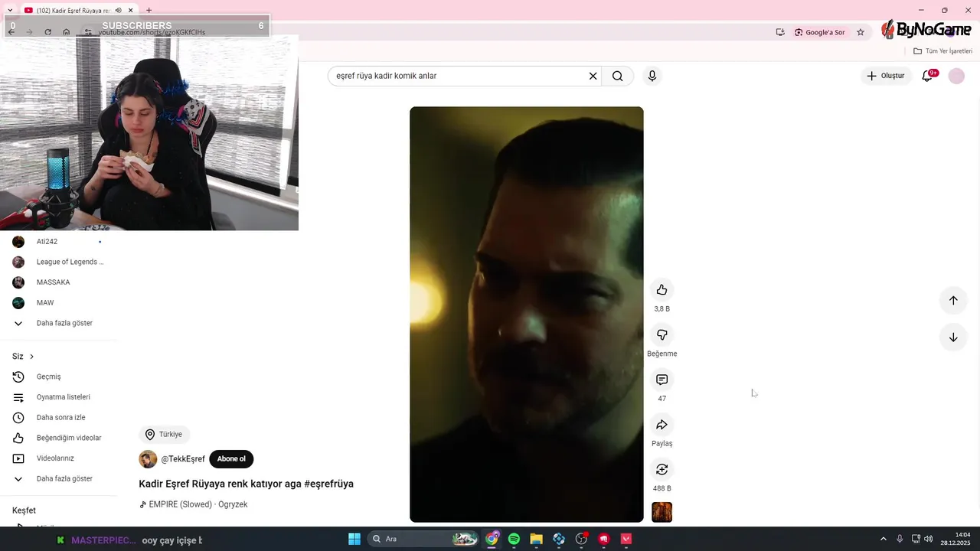The width and height of the screenshot is (980, 551).
Task: Open the tab search dropdown arrow
Action: [x=9, y=10]
